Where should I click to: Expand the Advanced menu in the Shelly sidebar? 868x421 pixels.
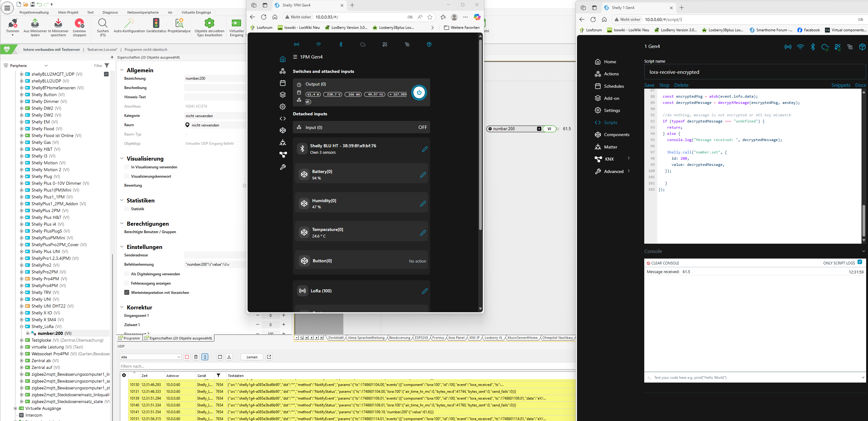613,171
